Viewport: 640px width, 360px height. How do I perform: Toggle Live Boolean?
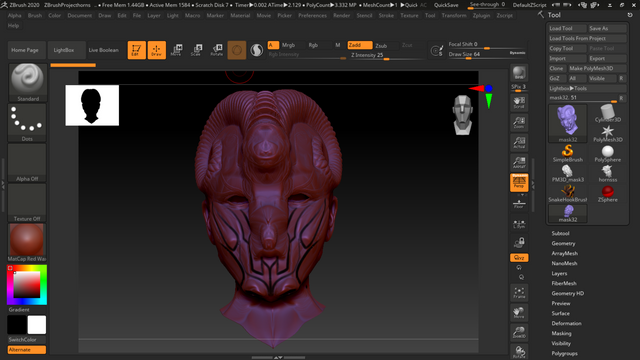pyautogui.click(x=103, y=50)
